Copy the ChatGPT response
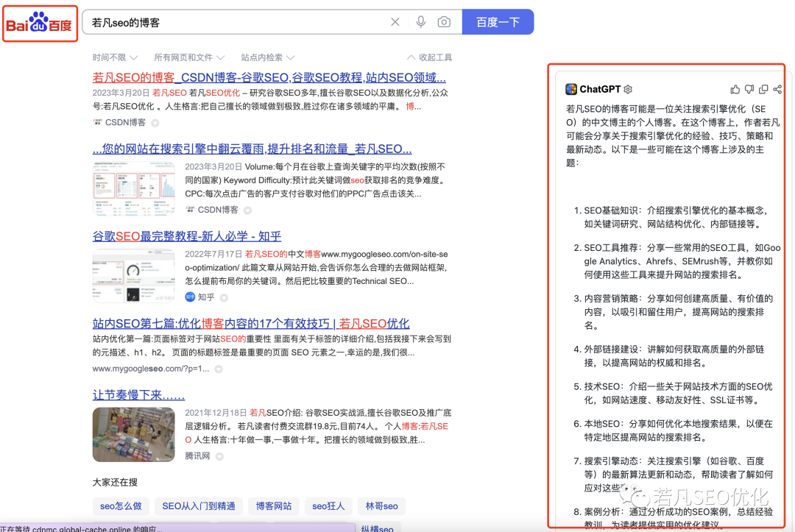The image size is (795, 532). (x=763, y=89)
